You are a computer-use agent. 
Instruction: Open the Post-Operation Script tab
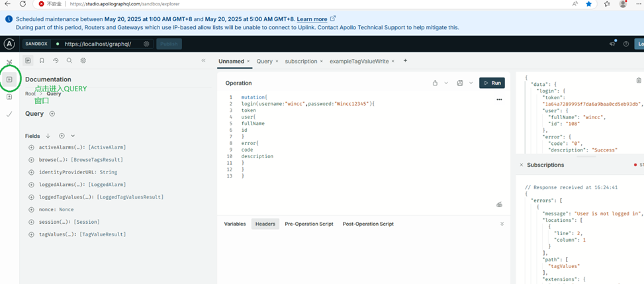coord(368,224)
